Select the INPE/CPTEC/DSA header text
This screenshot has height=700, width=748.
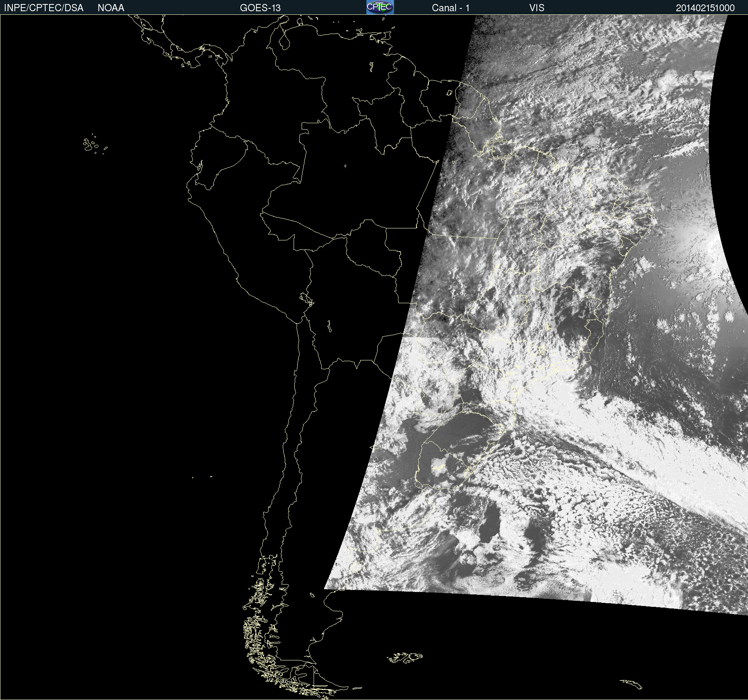(x=44, y=8)
